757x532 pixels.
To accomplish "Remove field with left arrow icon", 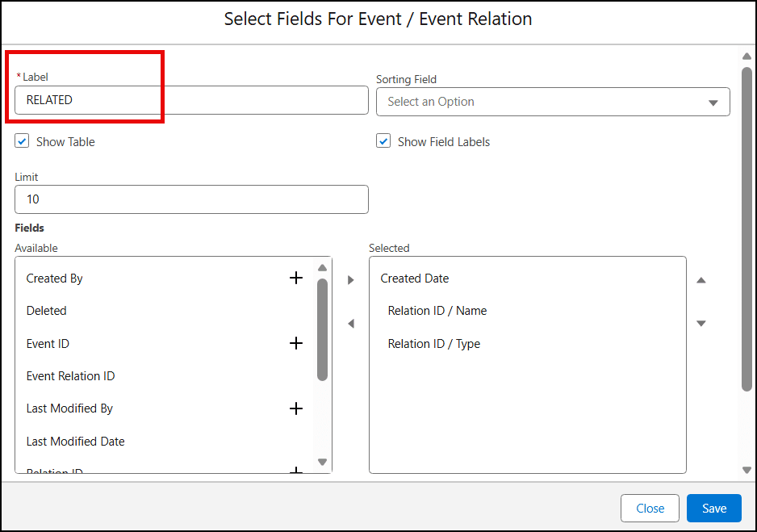I will (351, 324).
